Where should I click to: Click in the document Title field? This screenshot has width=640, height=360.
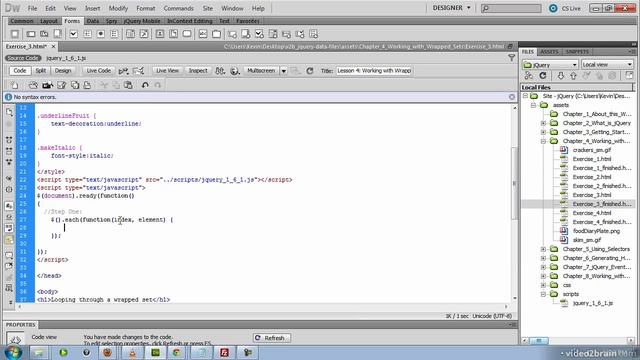tap(374, 71)
